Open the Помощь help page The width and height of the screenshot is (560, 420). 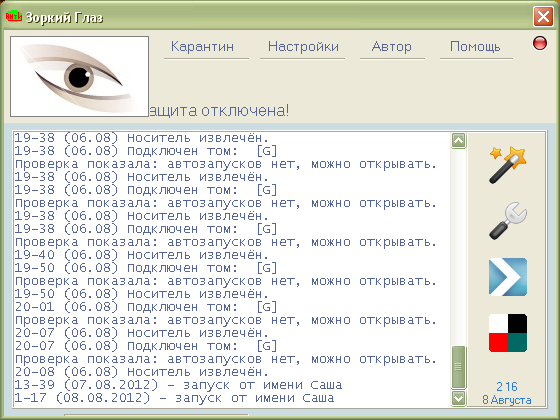coord(475,46)
